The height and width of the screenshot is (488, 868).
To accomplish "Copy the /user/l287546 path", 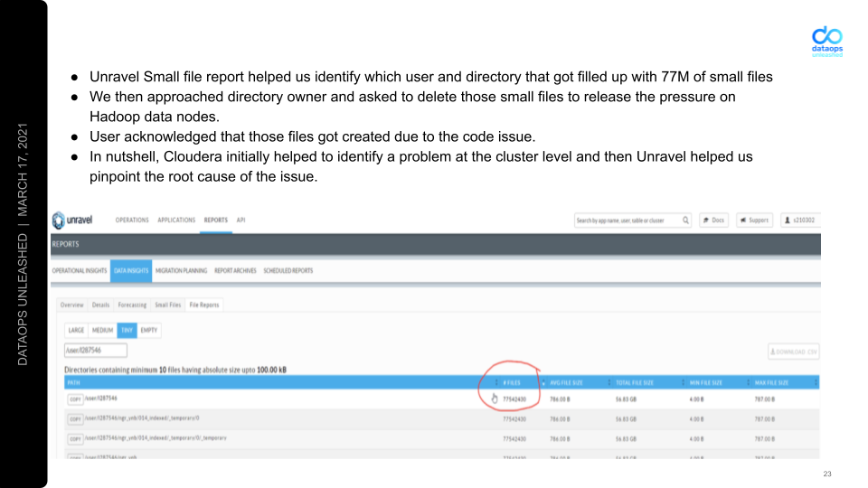I will click(x=75, y=399).
